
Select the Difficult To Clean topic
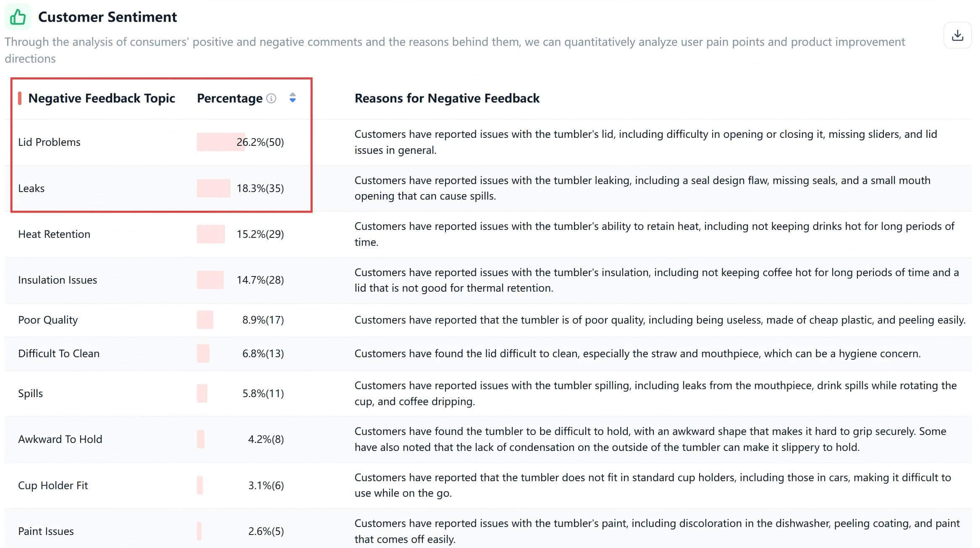pos(59,353)
